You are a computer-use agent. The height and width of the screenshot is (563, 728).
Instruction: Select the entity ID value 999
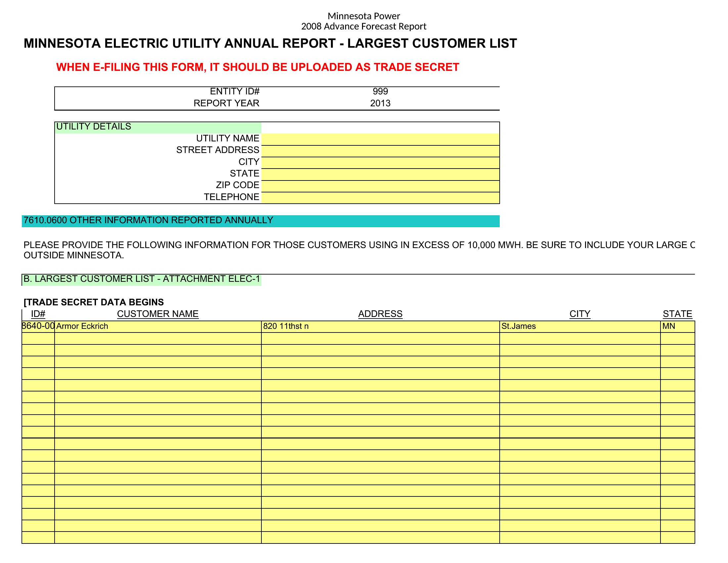tap(380, 91)
